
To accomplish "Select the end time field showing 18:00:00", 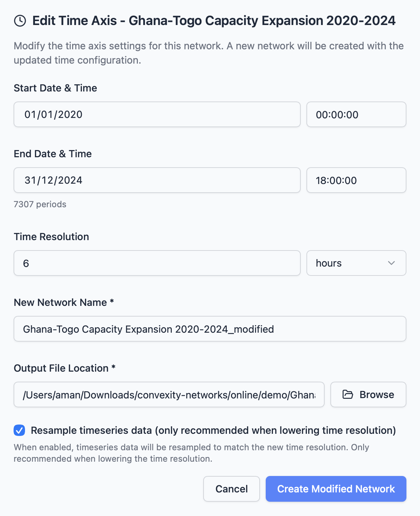I will [x=356, y=180].
